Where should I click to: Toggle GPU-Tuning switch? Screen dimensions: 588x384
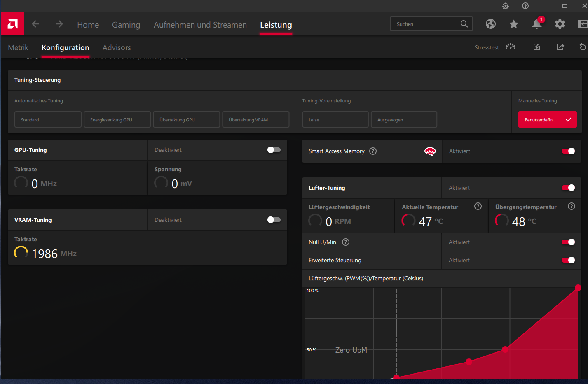coord(274,150)
